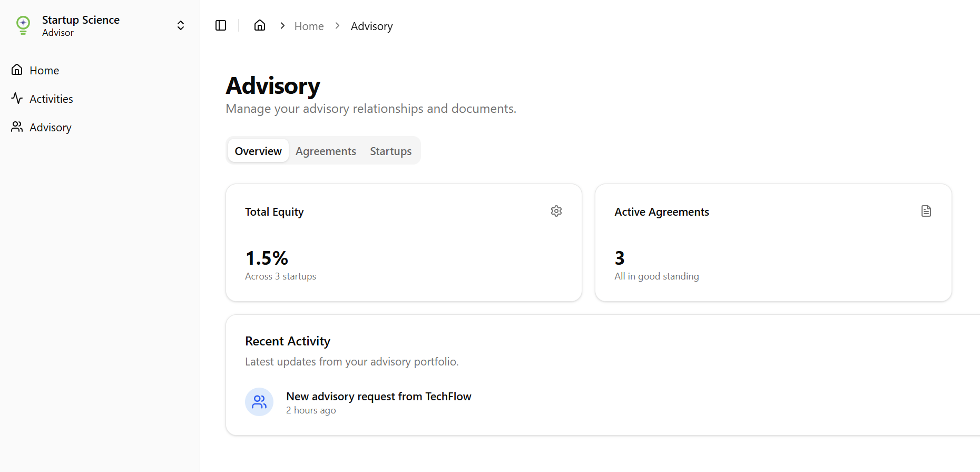Click the document icon on Active Agreements card
The image size is (980, 472).
tap(926, 211)
